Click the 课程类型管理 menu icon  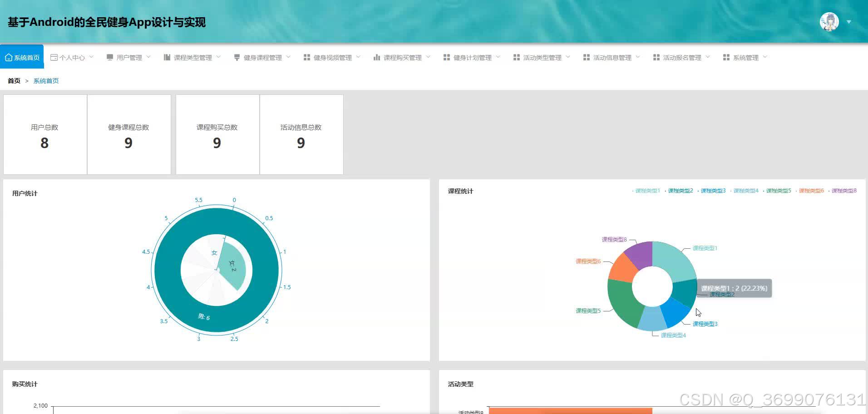pyautogui.click(x=167, y=57)
